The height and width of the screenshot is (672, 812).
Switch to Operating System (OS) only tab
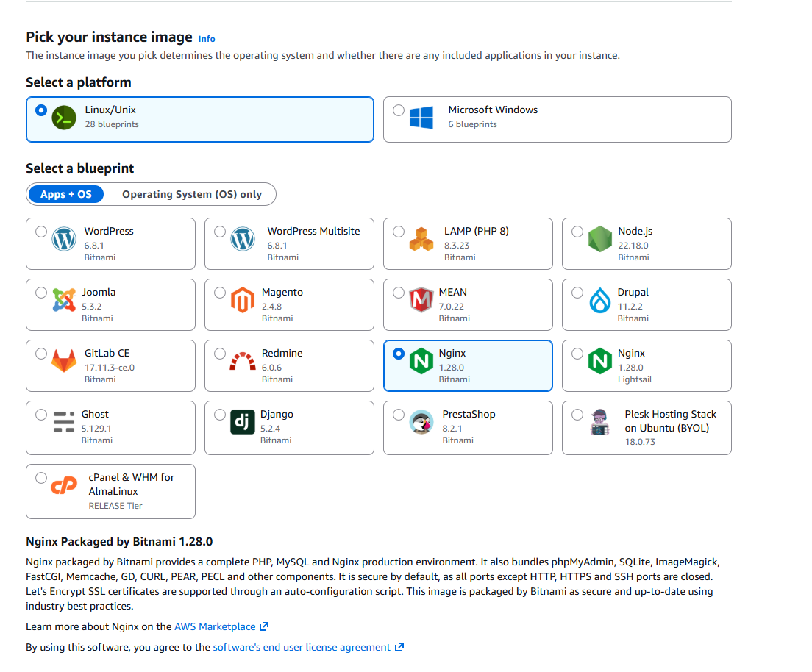[x=192, y=194]
